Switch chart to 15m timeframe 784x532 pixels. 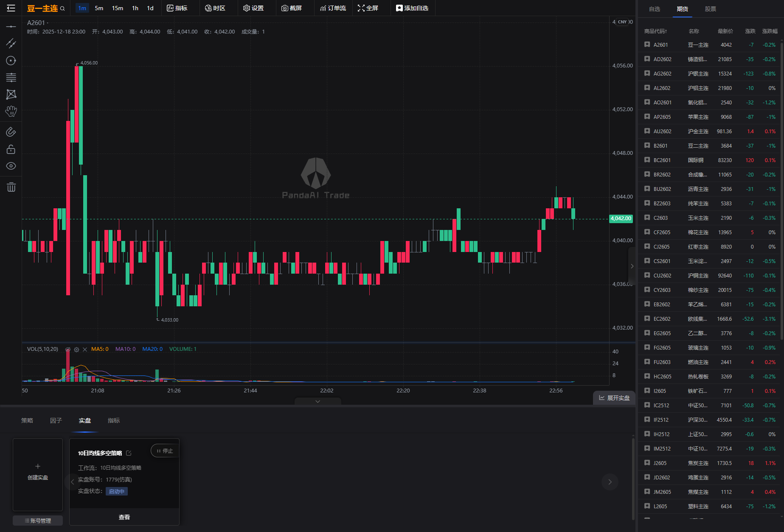click(118, 8)
